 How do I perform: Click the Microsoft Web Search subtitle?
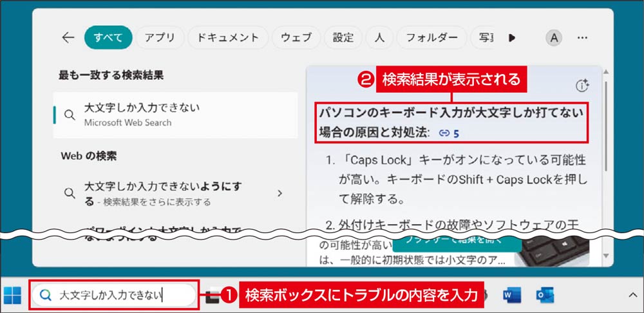[x=128, y=122]
